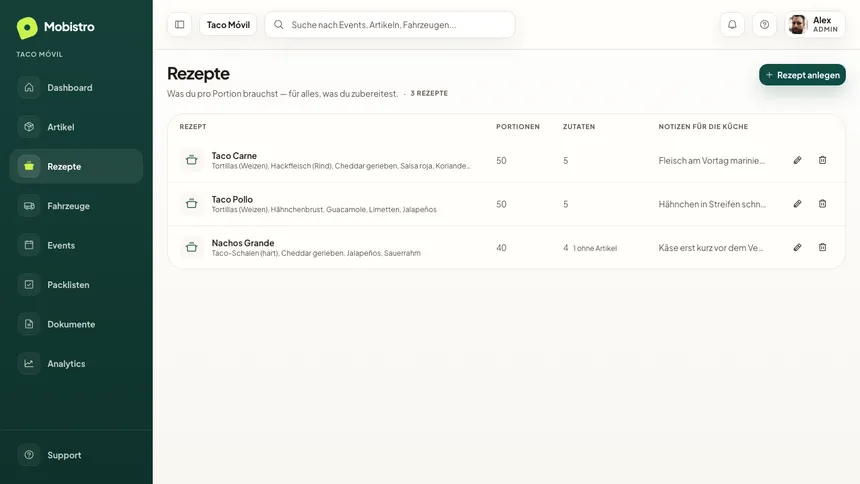Click the REZEPT column header
Image resolution: width=860 pixels, height=484 pixels.
pyautogui.click(x=193, y=127)
